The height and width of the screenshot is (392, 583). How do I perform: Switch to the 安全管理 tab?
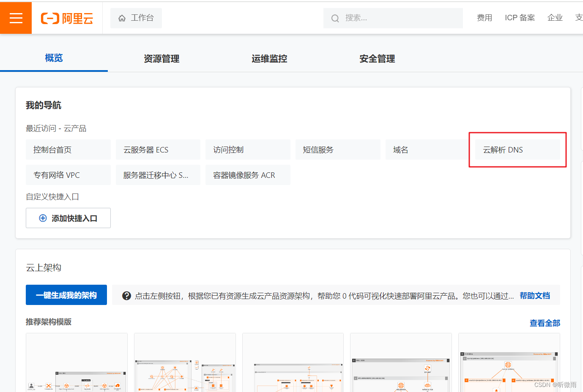[377, 59]
